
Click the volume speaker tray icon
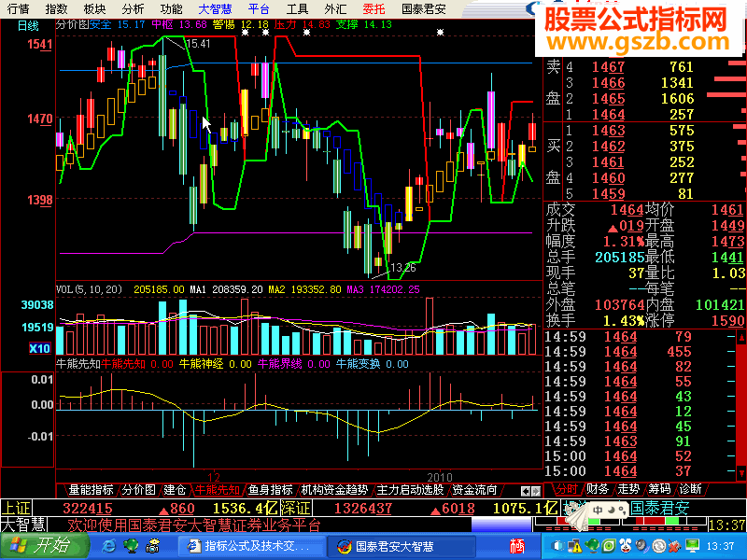pos(642,546)
